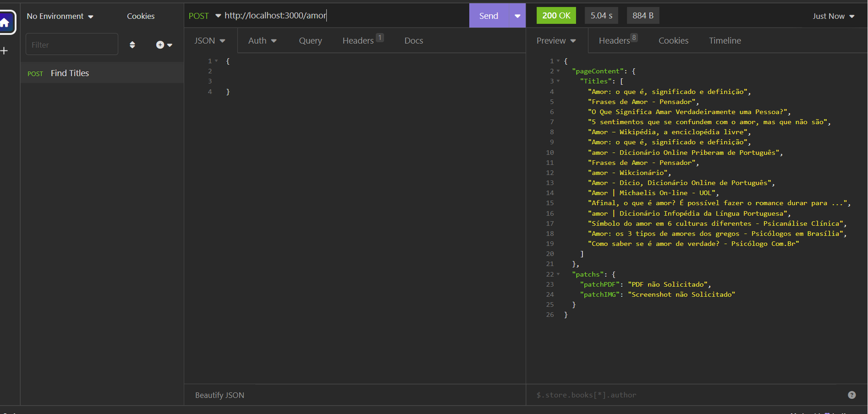Click the "amor - Wikcionário" line
Screen dimensions: 868x414
point(629,173)
